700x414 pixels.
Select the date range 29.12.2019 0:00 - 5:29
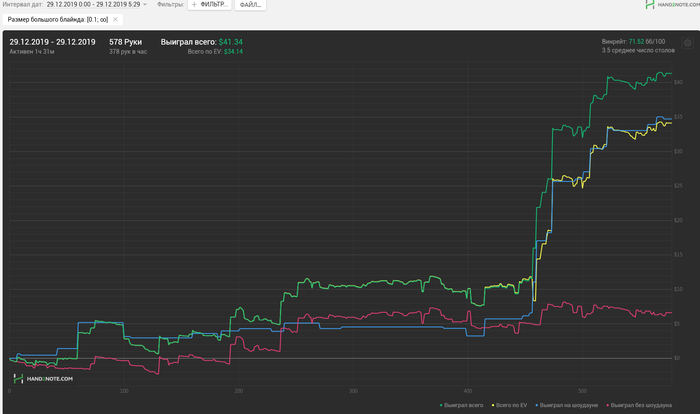tap(93, 4)
